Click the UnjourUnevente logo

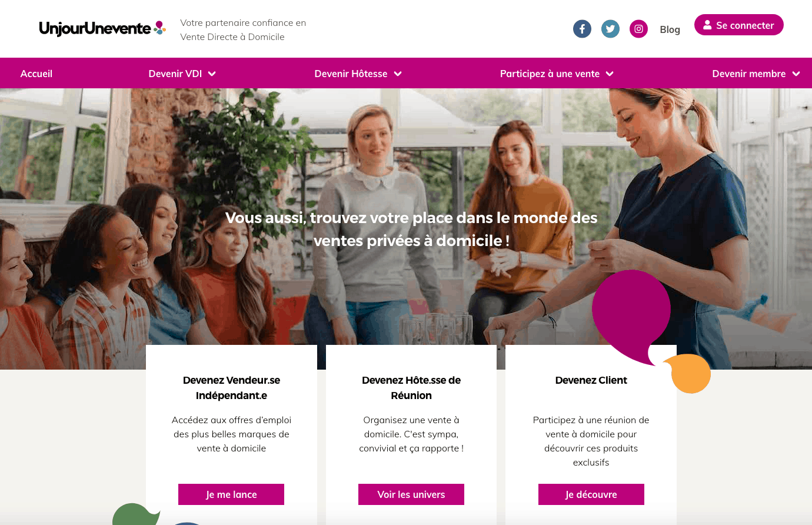click(102, 28)
